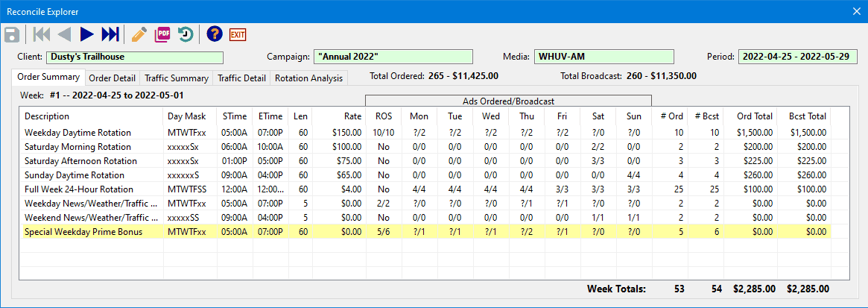
Task: Click the Client field Dusty's Trailhouse
Action: (x=134, y=57)
